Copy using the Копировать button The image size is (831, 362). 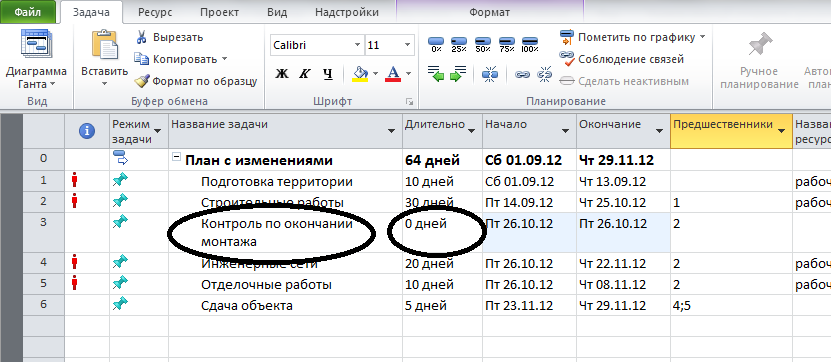(x=175, y=59)
